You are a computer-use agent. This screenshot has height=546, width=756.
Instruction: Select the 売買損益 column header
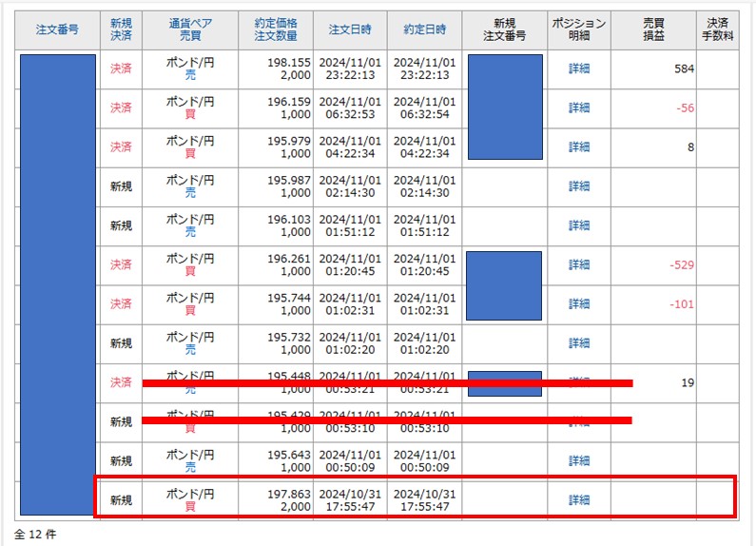(653, 29)
